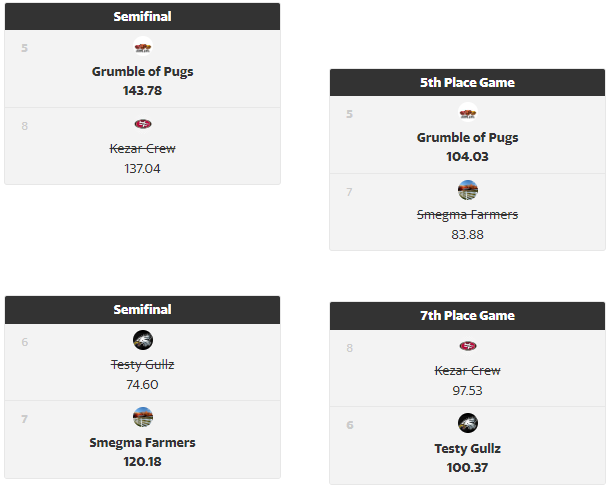Viewport: 613px width, 492px height.
Task: Click Smegma Farmers avatar in 5th Place Game
Action: point(468,190)
